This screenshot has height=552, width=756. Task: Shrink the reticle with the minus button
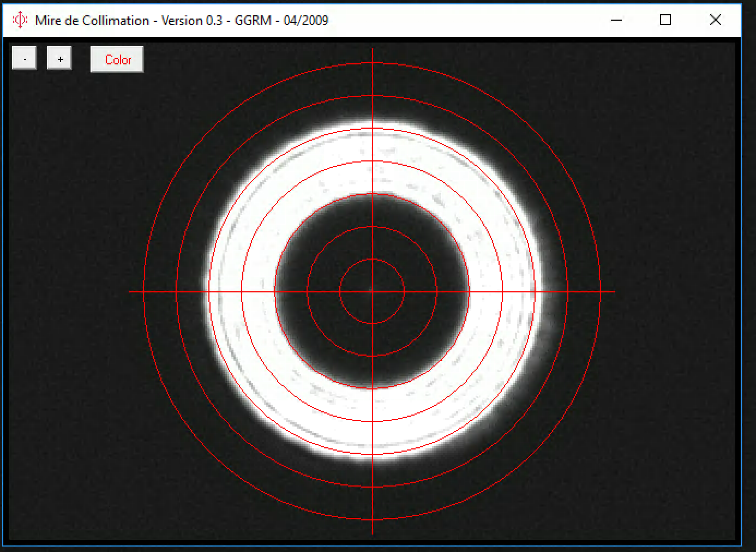[x=24, y=57]
